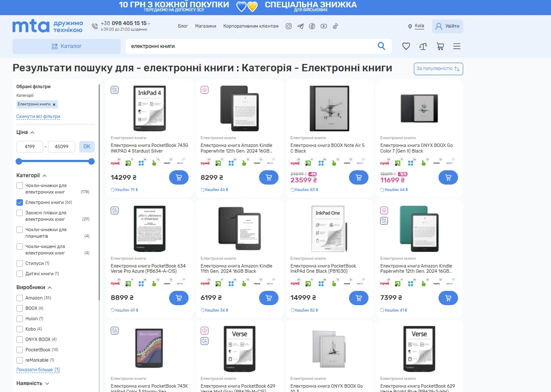The height and width of the screenshot is (392, 551).
Task: Add Kindle 11th Gen. 6199 ₴ to cart
Action: click(269, 298)
